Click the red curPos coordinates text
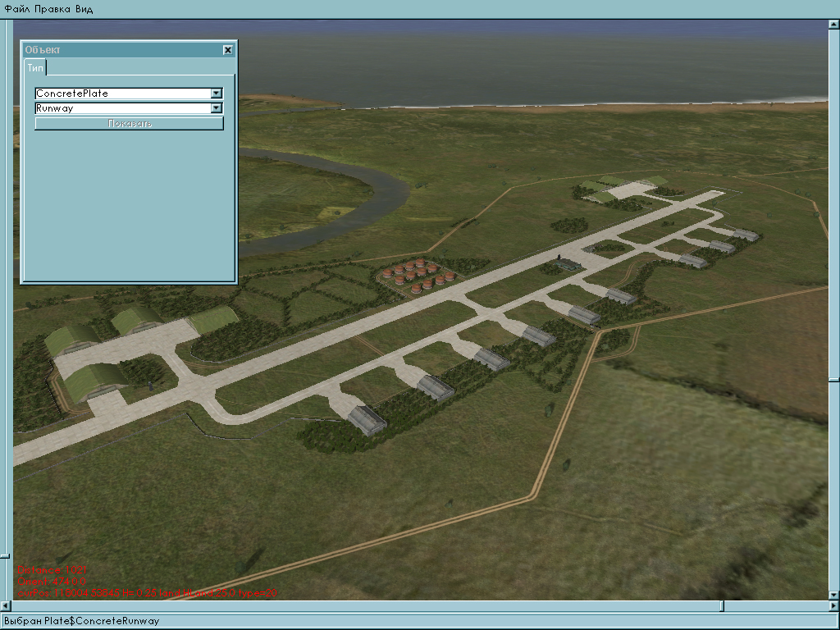The height and width of the screenshot is (630, 840). [x=147, y=593]
